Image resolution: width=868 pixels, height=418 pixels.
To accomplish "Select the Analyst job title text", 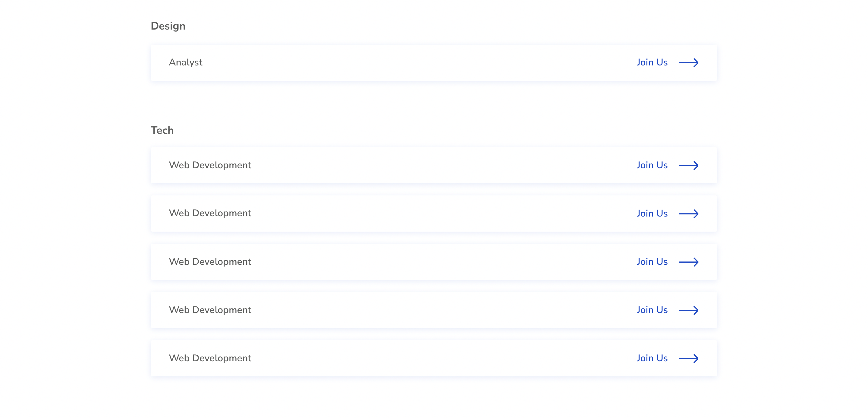I will [x=185, y=62].
